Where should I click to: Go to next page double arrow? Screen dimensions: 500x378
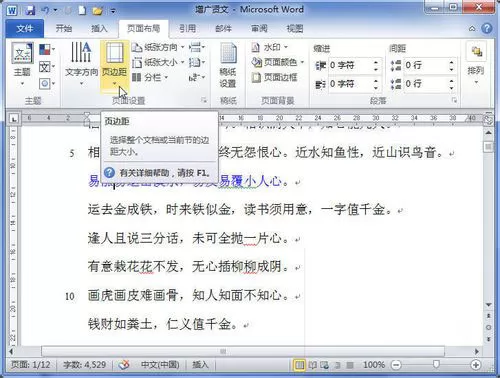(x=488, y=339)
